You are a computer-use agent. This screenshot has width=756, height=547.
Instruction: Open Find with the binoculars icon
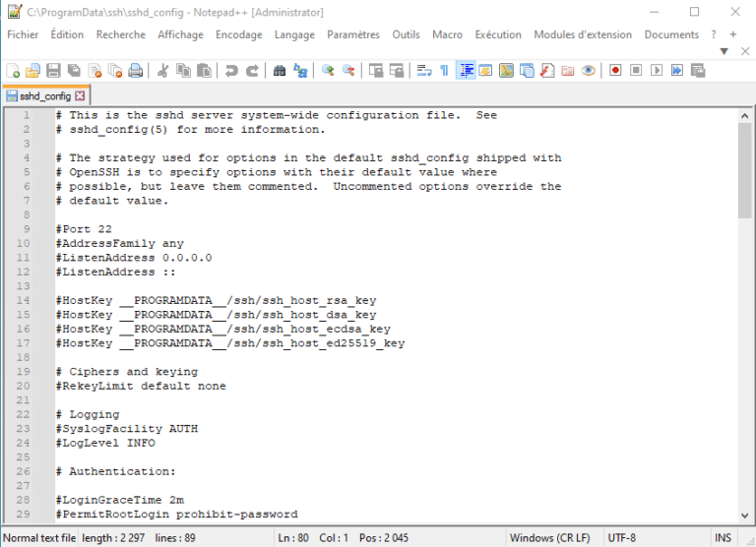280,71
